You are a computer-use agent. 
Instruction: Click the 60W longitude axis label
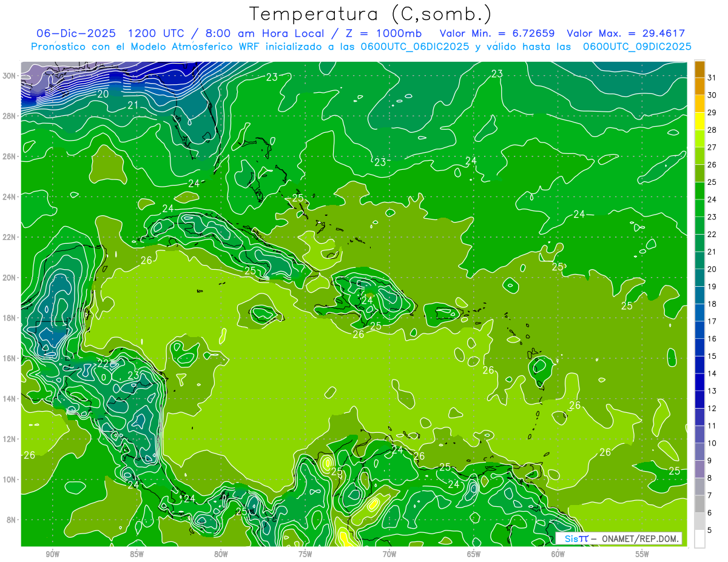click(558, 554)
